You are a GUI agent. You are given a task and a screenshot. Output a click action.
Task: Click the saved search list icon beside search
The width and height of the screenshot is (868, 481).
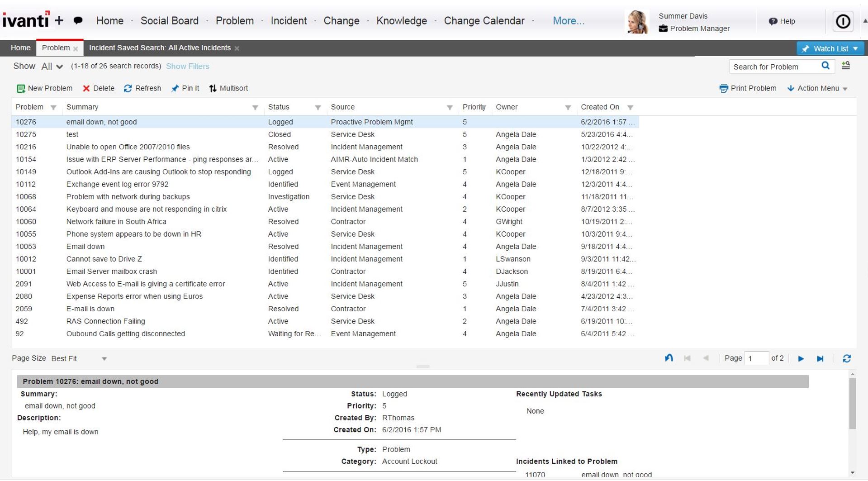[846, 66]
